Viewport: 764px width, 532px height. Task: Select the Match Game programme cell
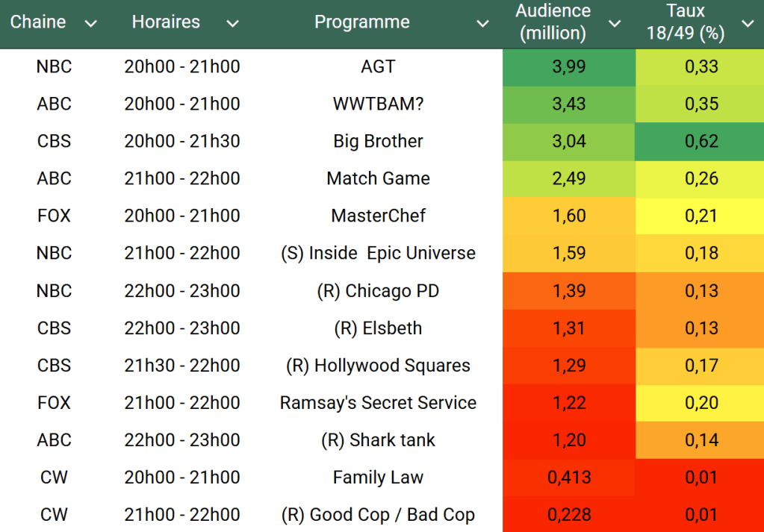coord(378,178)
